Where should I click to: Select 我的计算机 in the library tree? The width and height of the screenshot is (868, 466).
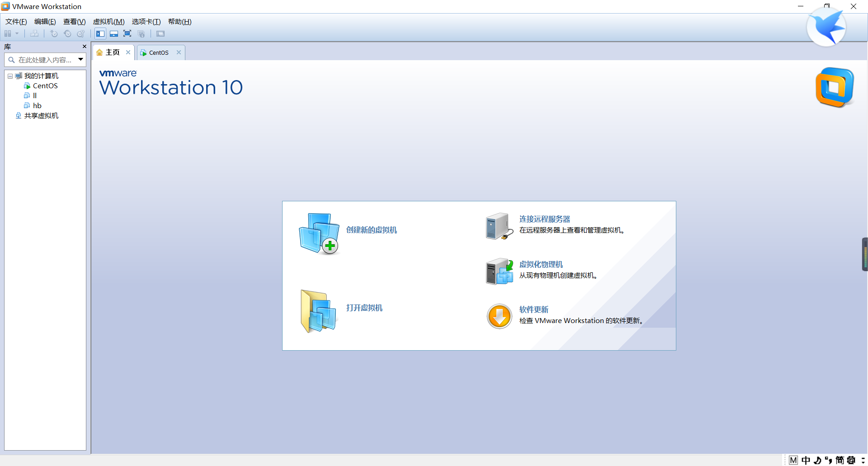point(41,76)
